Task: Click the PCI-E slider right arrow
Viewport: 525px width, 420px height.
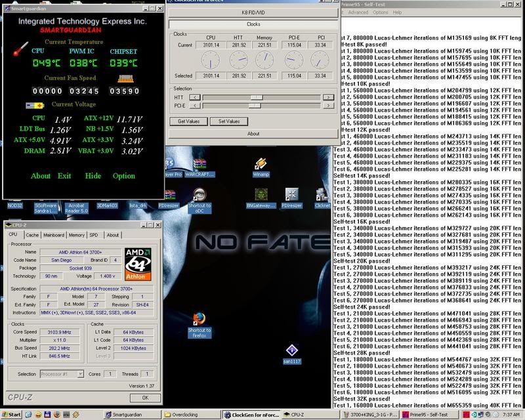Action: [329, 106]
